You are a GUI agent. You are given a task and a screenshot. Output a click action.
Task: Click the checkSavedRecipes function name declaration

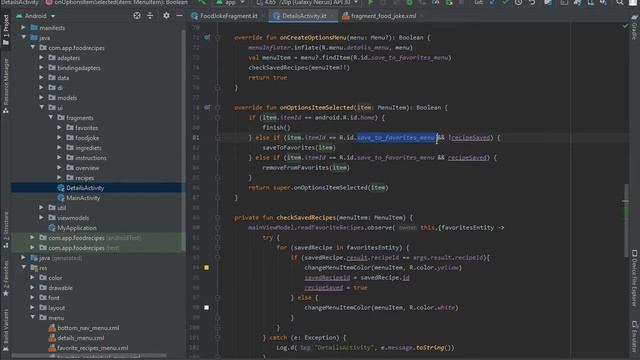(x=306, y=218)
